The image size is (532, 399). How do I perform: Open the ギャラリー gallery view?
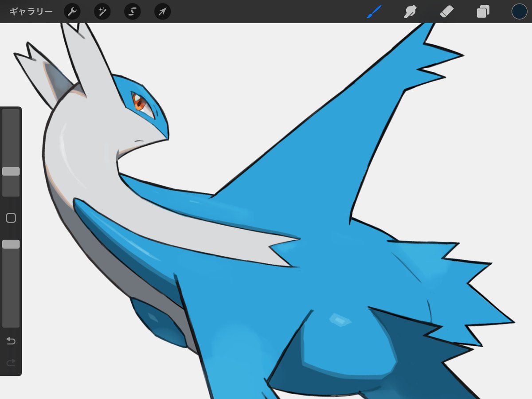pyautogui.click(x=31, y=12)
